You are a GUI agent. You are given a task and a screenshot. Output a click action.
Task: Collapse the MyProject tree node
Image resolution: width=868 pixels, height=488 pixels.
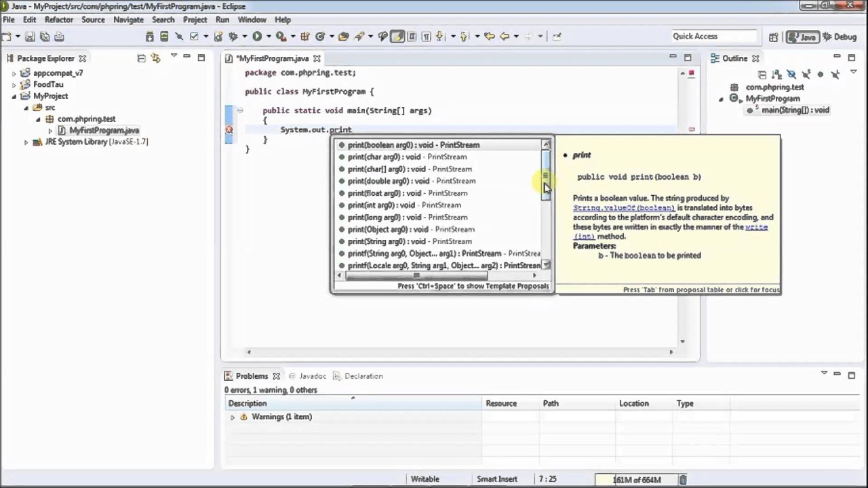[14, 96]
